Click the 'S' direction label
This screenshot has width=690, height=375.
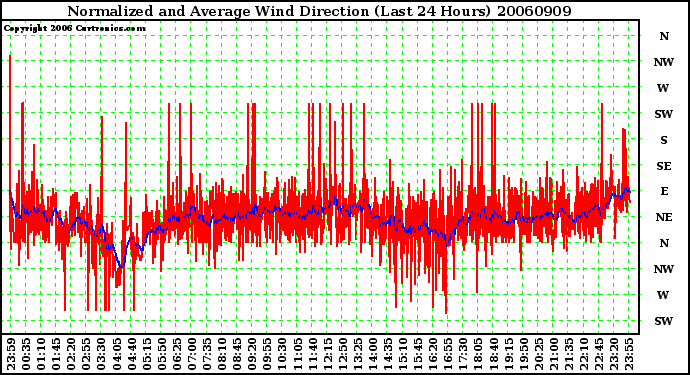(x=664, y=140)
